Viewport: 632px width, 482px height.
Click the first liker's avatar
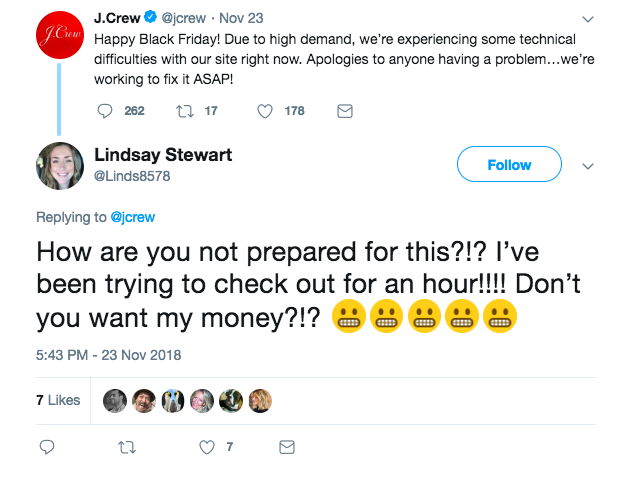(115, 401)
